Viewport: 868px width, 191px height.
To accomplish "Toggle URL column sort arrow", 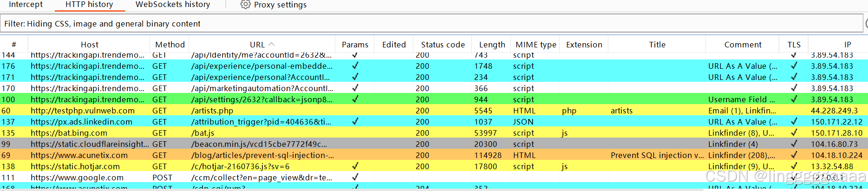I will click(272, 44).
